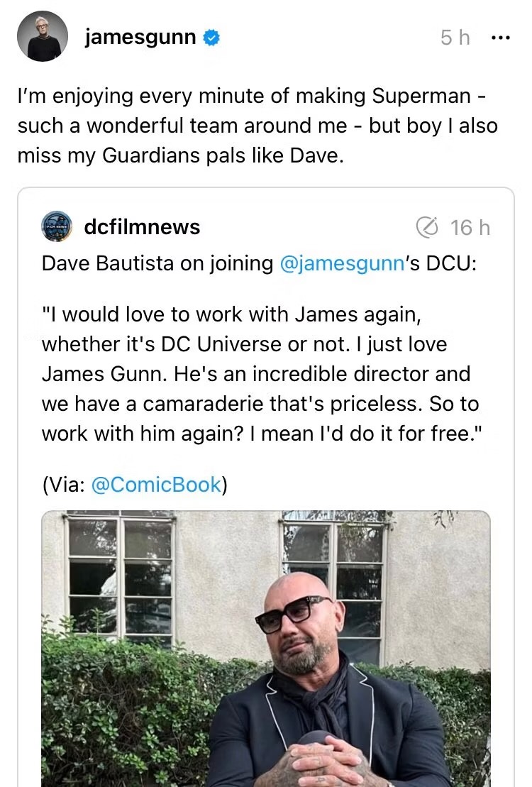Viewport: 532px width, 787px height.
Task: Open dcfilmnews profile avatar
Action: pyautogui.click(x=57, y=226)
